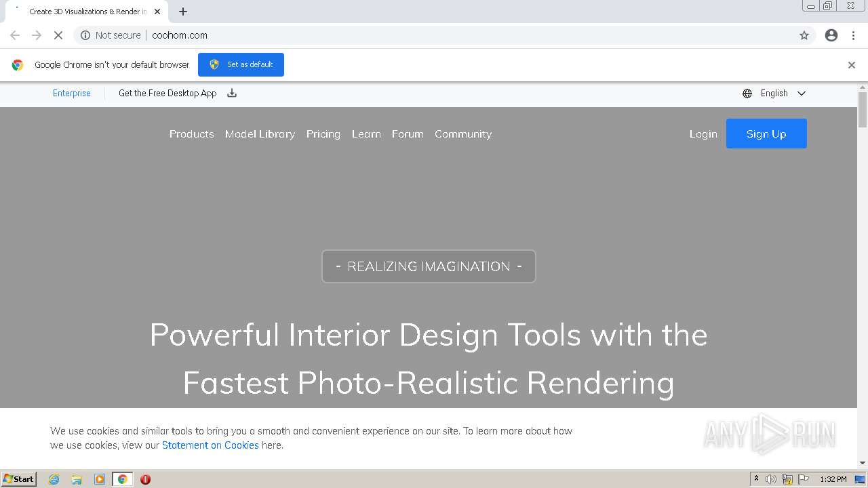This screenshot has height=488, width=868.
Task: Open Chrome profile account icon
Action: 831,35
